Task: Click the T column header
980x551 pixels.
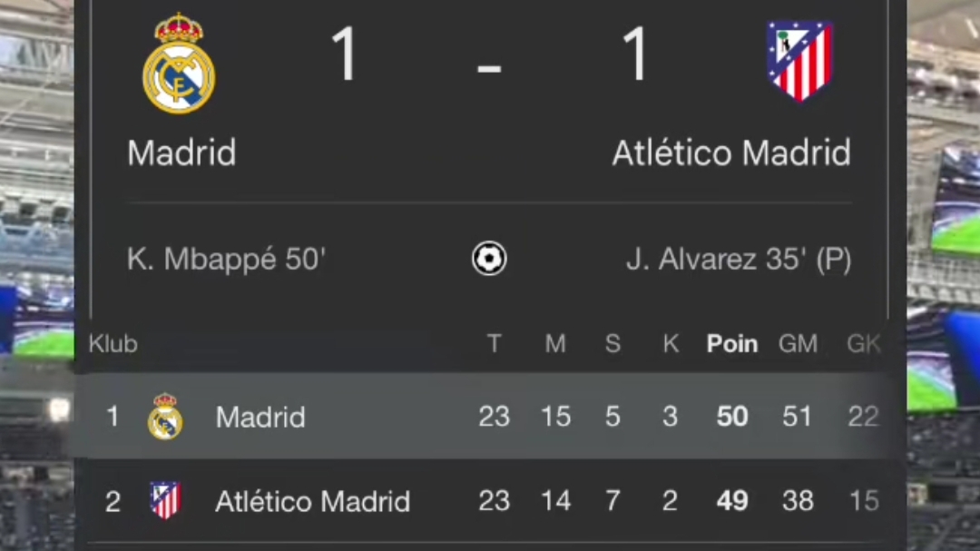Action: click(x=494, y=343)
